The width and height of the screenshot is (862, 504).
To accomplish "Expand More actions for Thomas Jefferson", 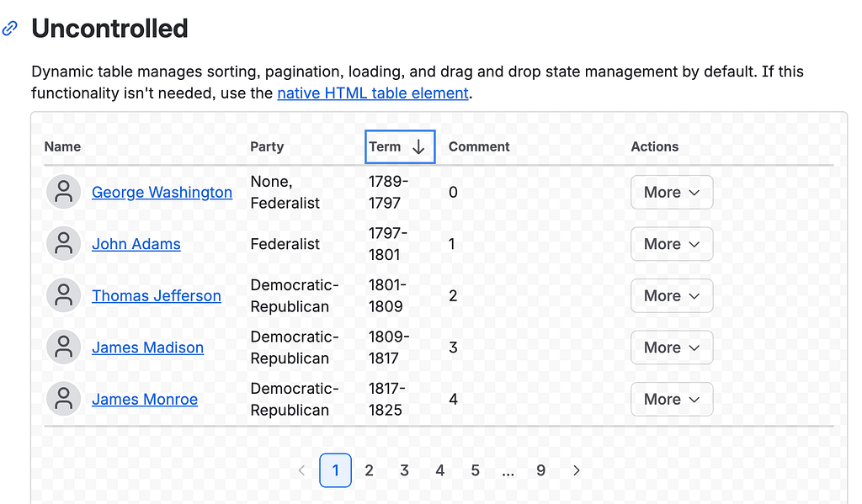I will click(x=672, y=295).
